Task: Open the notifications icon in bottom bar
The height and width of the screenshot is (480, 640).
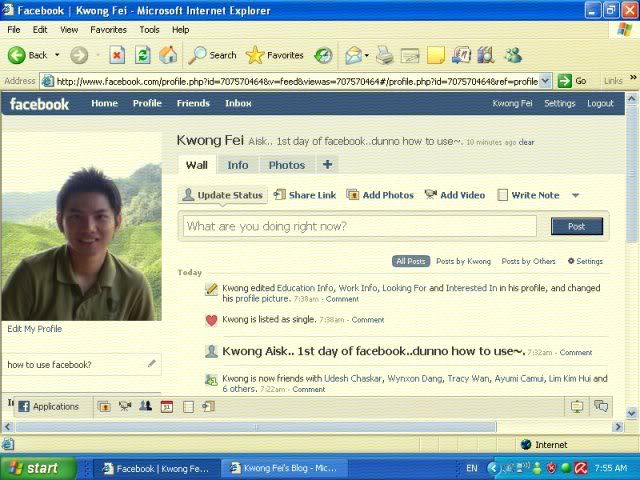Action: click(x=577, y=407)
